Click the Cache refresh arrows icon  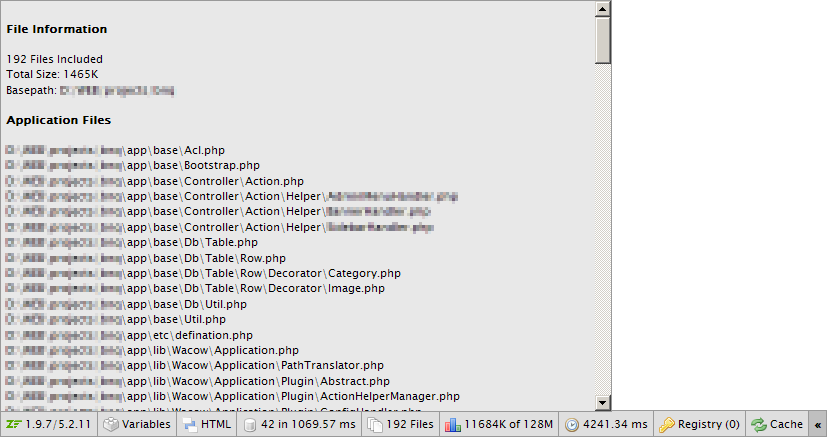[x=758, y=424]
